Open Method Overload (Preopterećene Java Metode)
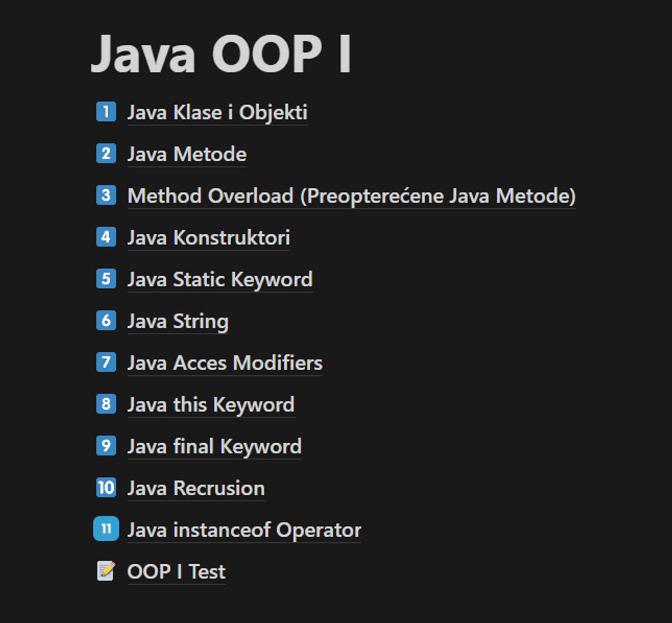Image resolution: width=672 pixels, height=623 pixels. pos(351,196)
